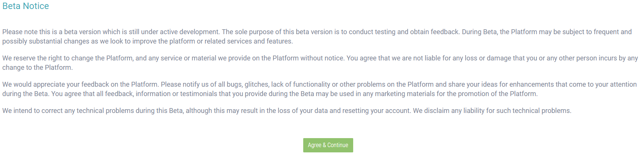The width and height of the screenshot is (644, 155).
Task: Click the Beta Notice heading
Action: pos(26,6)
